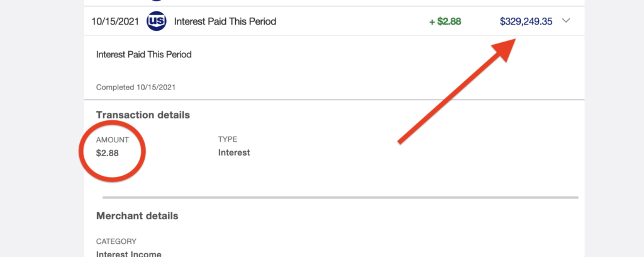Select the Interest Paid This Period row title
The width and height of the screenshot is (644, 257).
click(225, 21)
